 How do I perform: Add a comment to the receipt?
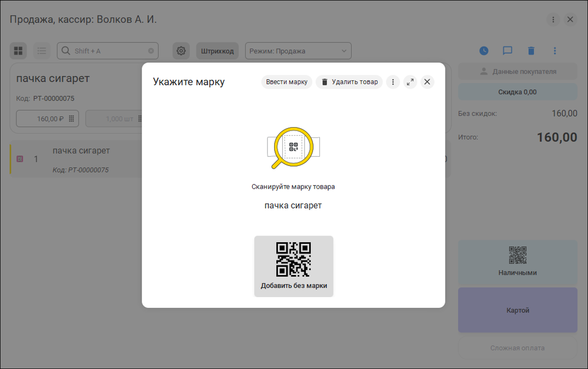coord(507,51)
